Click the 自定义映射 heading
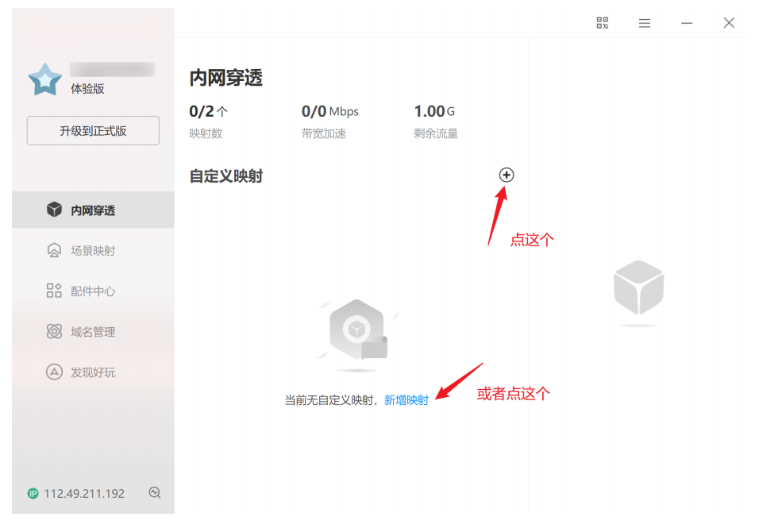The image size is (759, 532). [x=226, y=176]
